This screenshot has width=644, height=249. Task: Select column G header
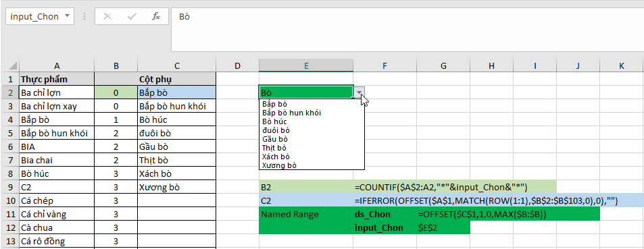click(443, 65)
